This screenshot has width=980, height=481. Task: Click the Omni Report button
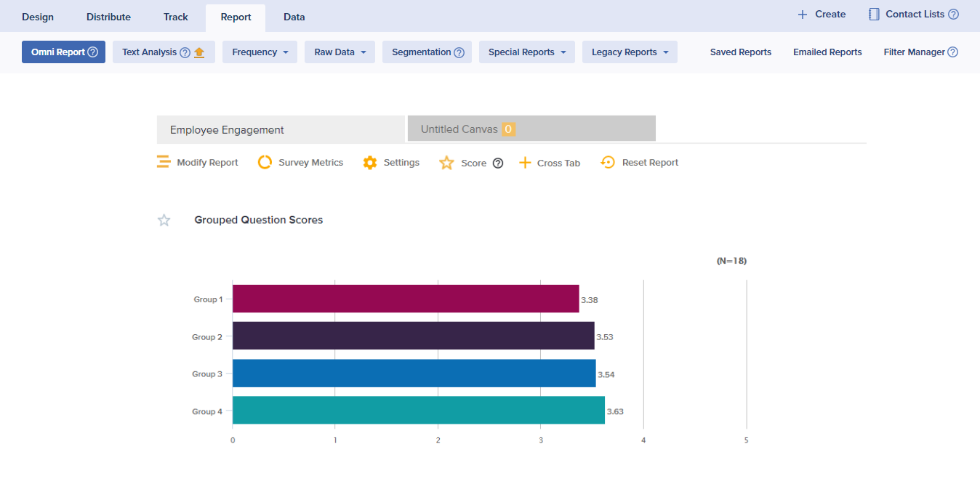coord(63,52)
